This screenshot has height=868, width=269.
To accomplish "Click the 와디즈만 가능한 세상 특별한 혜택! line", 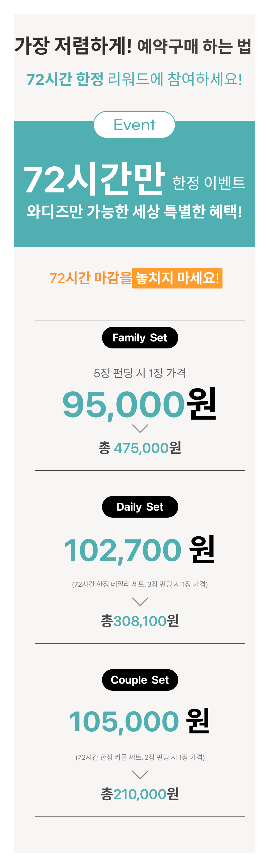I will pos(134,212).
